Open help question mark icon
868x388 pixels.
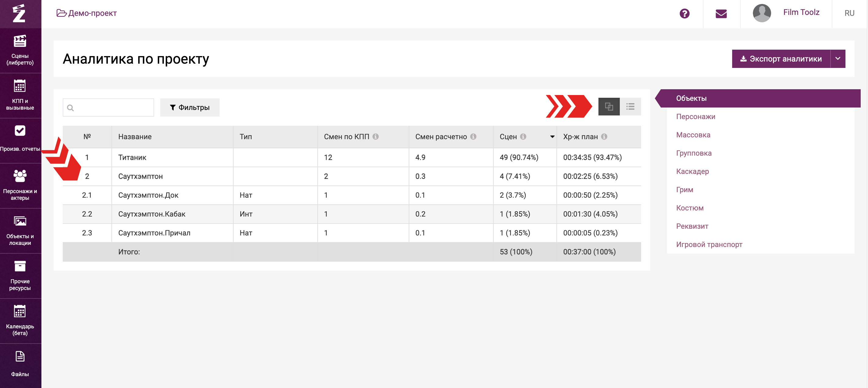coord(684,13)
